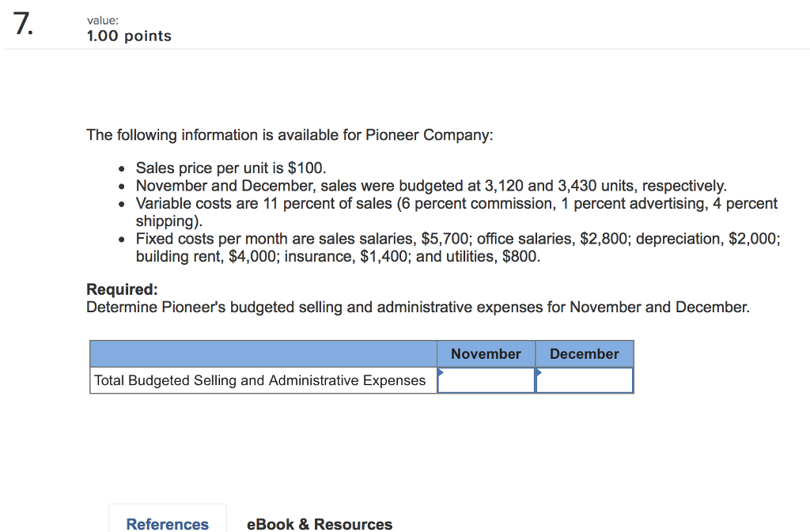Open the eBook & Resources section
The image size is (810, 532).
tap(320, 524)
